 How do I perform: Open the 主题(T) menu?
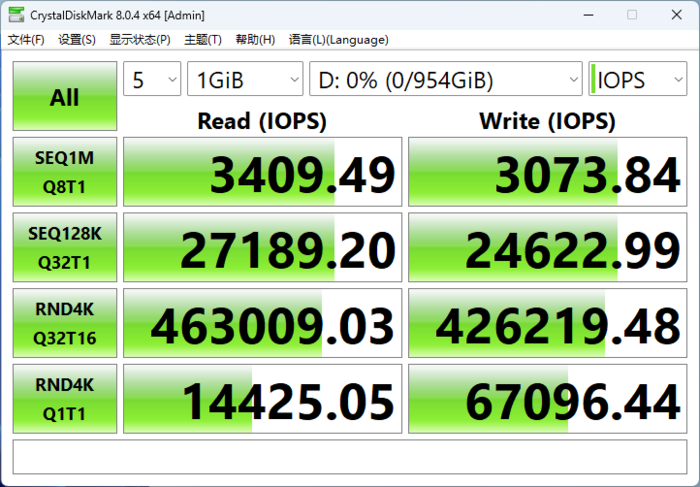(x=203, y=40)
